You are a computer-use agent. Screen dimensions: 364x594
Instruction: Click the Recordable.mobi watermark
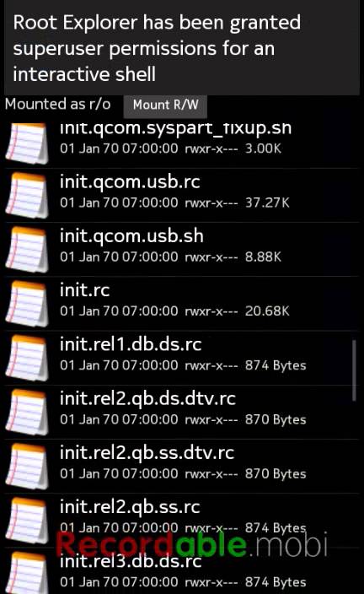[192, 544]
